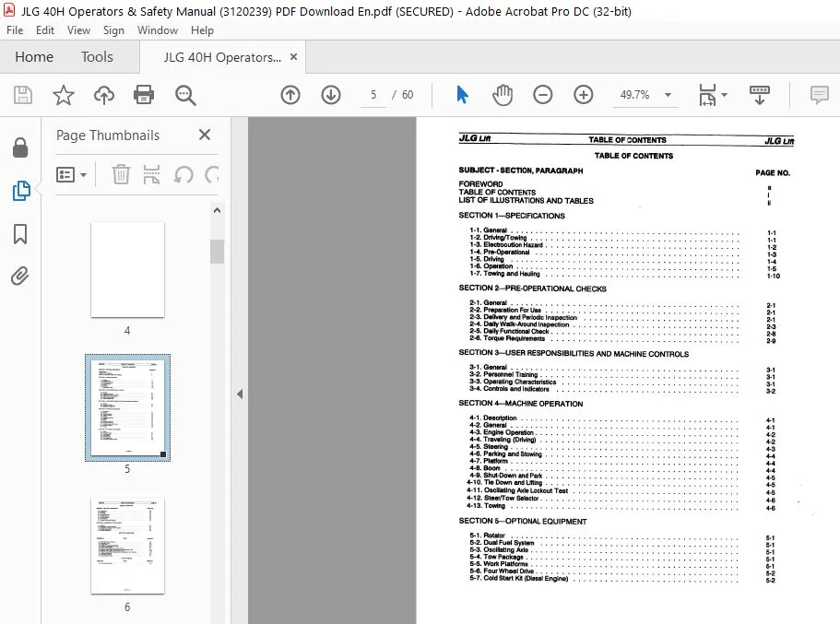The width and height of the screenshot is (840, 624).
Task: Click '4-3. Engine Operation' entry
Action: click(x=502, y=432)
